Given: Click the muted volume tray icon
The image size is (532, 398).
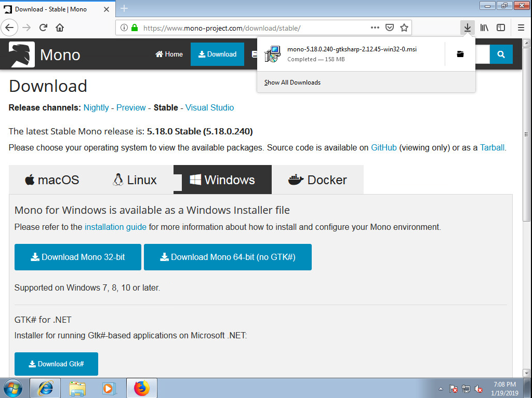Looking at the screenshot, I should click(478, 389).
